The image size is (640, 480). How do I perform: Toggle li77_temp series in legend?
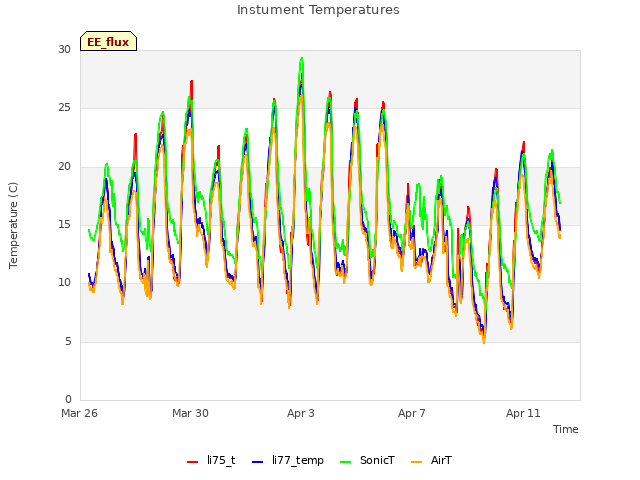pos(288,460)
